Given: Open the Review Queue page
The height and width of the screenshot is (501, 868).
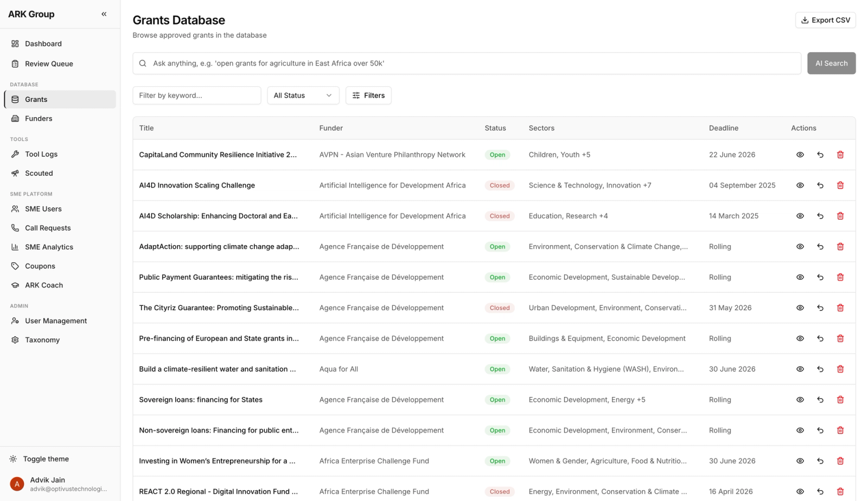Looking at the screenshot, I should pyautogui.click(x=60, y=63).
